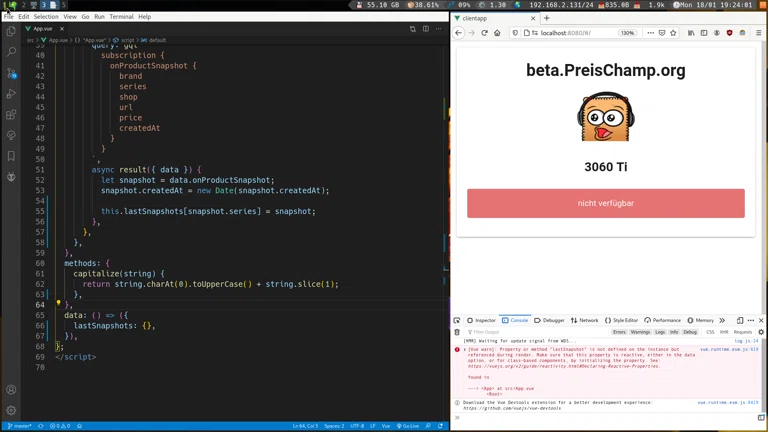Open VS Code Manage gear icon
This screenshot has width=768, height=432.
(x=12, y=410)
